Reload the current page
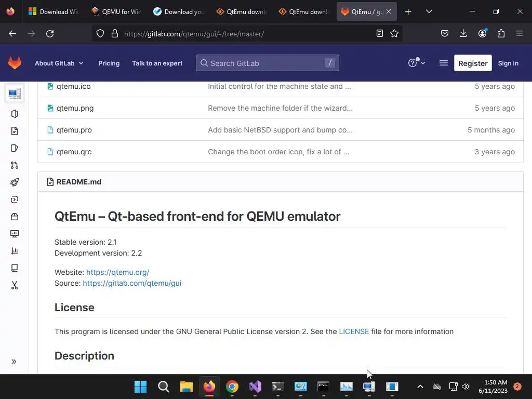Viewport: 532px width, 399px height. tap(50, 34)
